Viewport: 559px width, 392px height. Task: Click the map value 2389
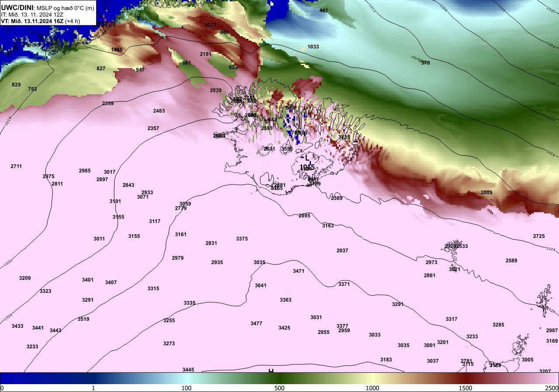[337, 198]
